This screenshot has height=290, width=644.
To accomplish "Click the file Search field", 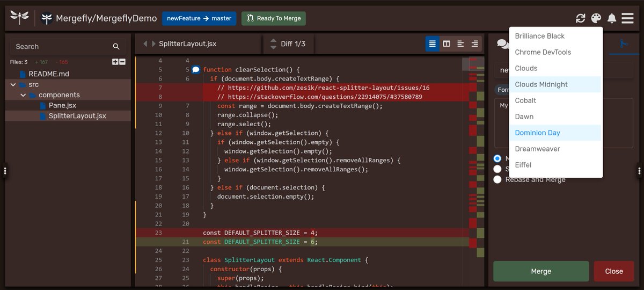I will (68, 47).
